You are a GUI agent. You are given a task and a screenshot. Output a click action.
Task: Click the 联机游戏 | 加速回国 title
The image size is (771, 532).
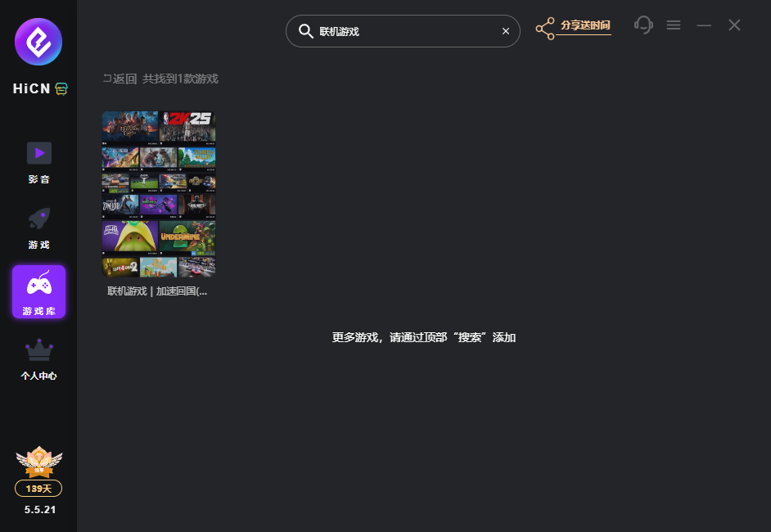[x=158, y=291]
